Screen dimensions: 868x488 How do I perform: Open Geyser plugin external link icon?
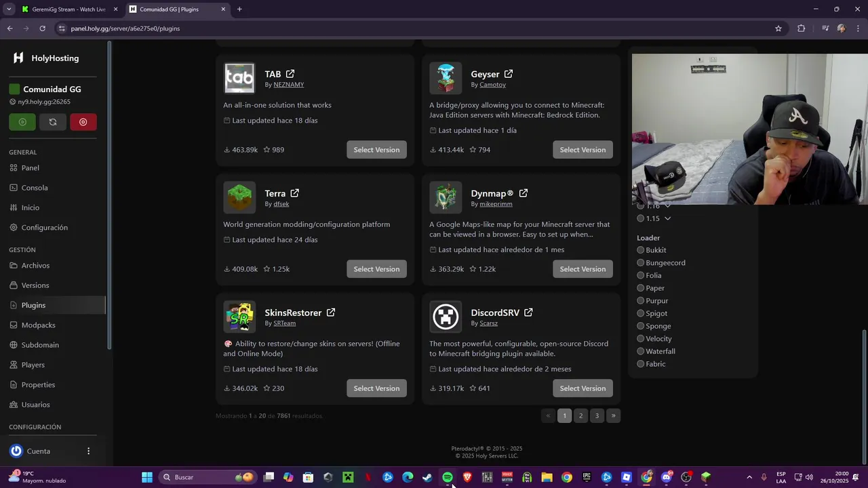click(x=509, y=74)
